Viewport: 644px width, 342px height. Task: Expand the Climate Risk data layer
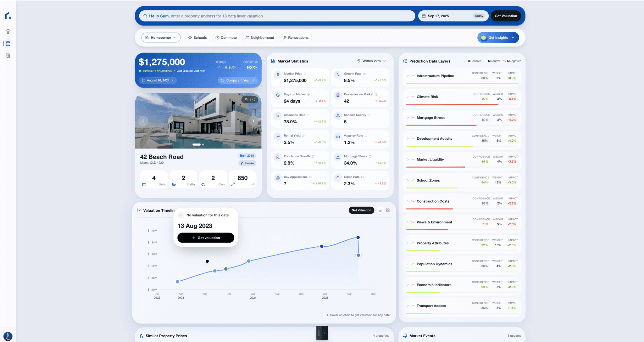tap(408, 97)
